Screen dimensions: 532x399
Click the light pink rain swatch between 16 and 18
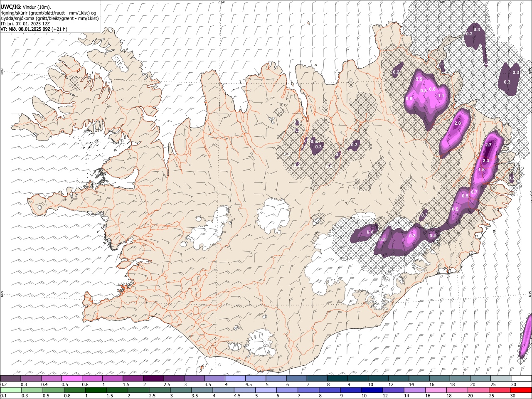pyautogui.click(x=436, y=390)
